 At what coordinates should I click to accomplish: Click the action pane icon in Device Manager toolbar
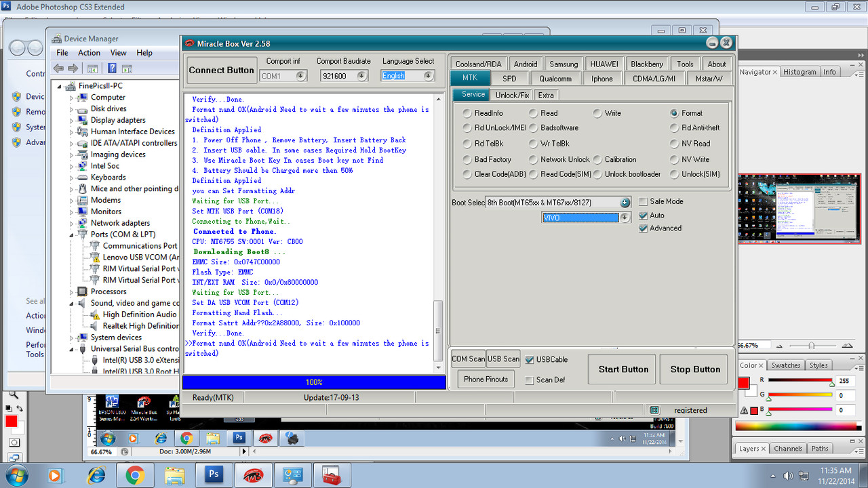tap(127, 68)
